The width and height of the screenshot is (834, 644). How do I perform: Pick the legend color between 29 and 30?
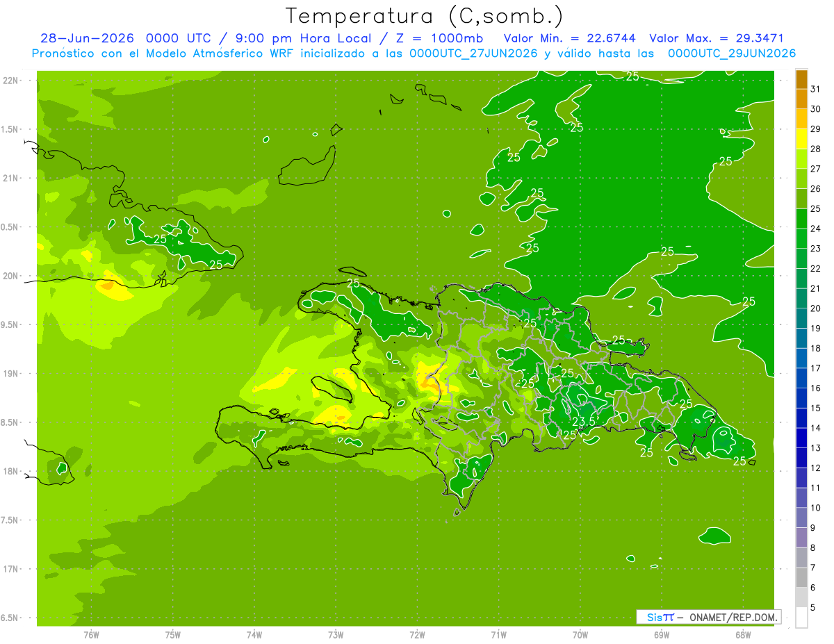coord(801,119)
